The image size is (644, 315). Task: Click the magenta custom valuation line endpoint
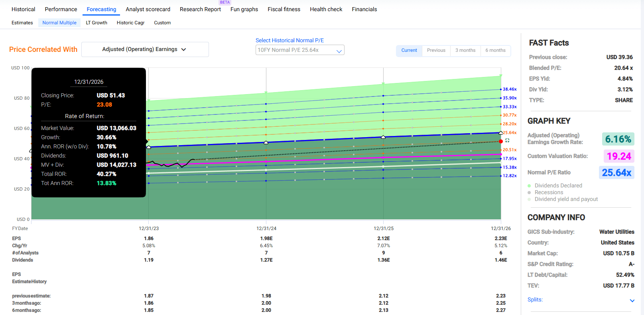(x=501, y=154)
